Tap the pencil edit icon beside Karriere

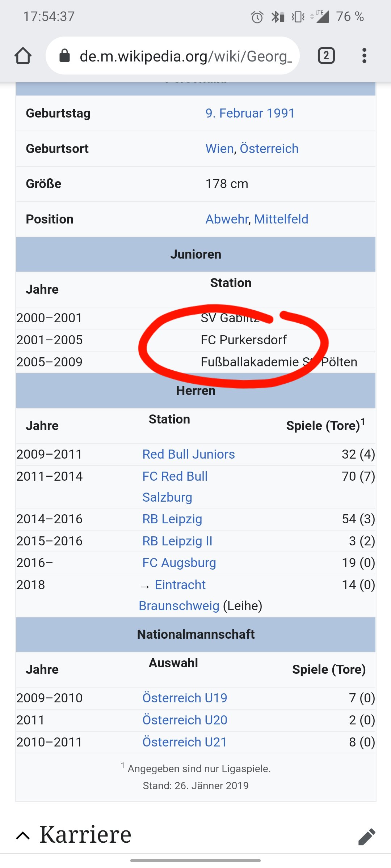tap(367, 837)
